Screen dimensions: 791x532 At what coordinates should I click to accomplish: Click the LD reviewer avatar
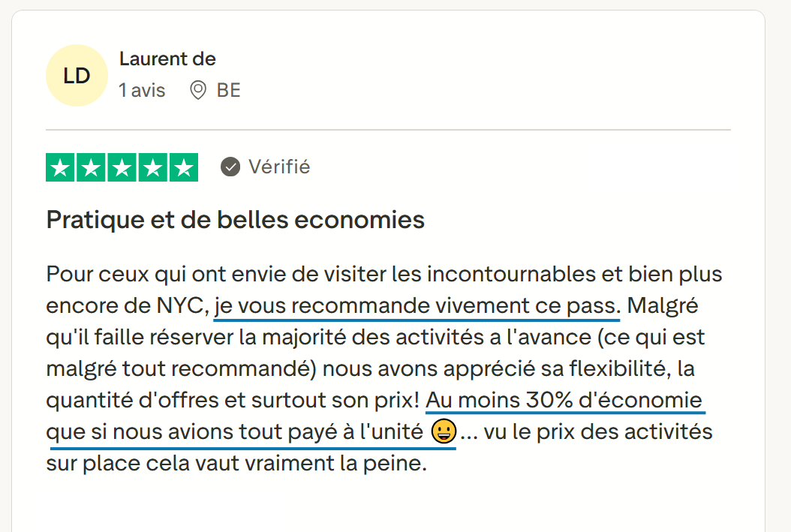[77, 76]
